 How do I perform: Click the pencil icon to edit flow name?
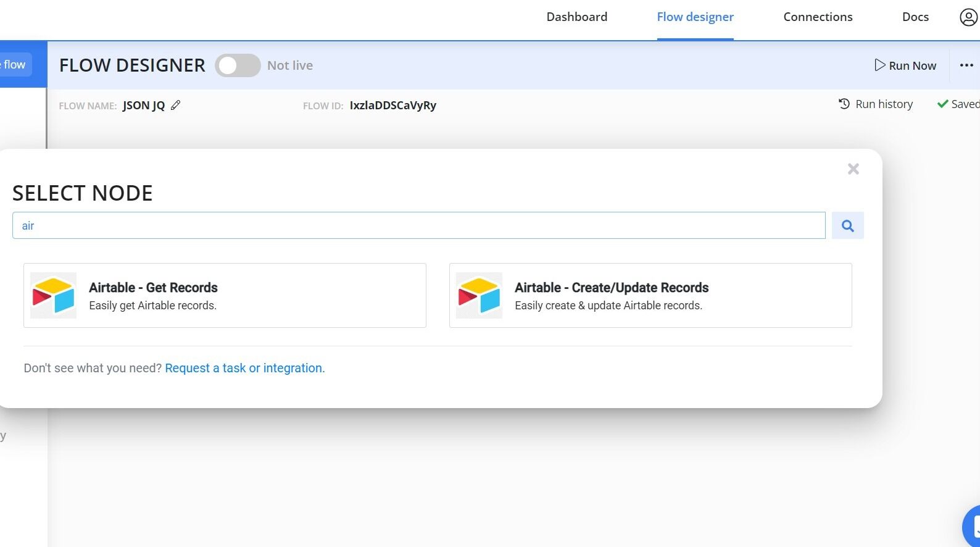tap(176, 105)
